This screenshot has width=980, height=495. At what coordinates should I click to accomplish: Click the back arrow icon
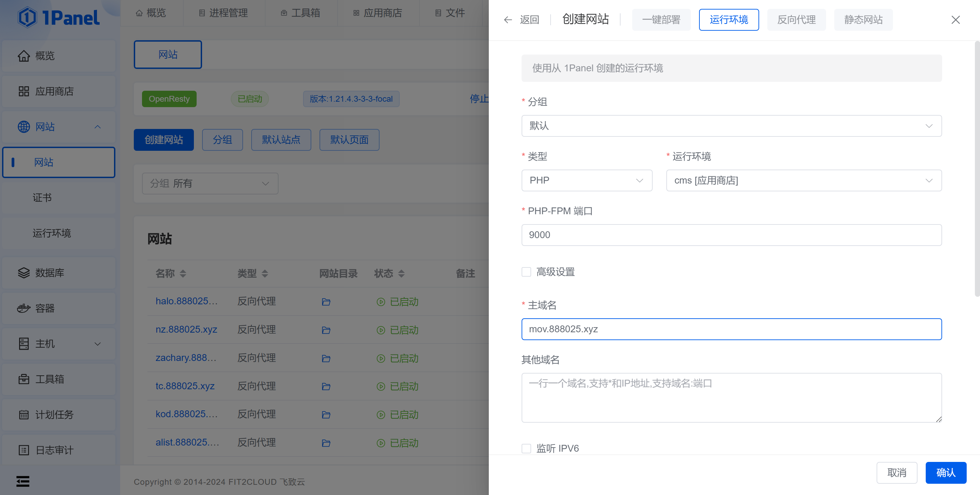(x=508, y=20)
